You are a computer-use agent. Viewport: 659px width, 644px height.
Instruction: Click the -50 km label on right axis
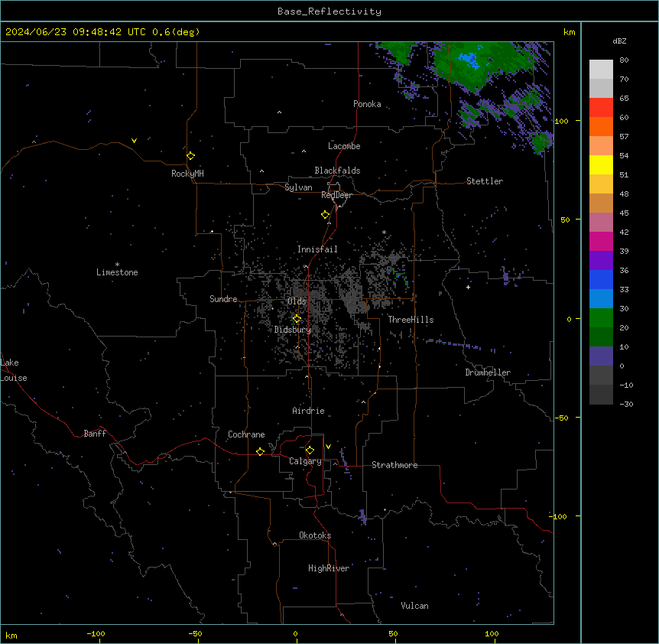561,418
